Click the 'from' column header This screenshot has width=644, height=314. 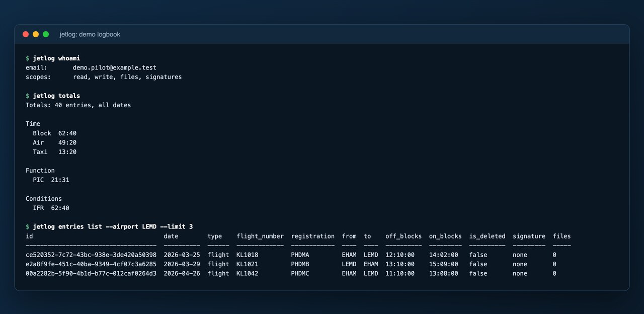click(x=349, y=236)
